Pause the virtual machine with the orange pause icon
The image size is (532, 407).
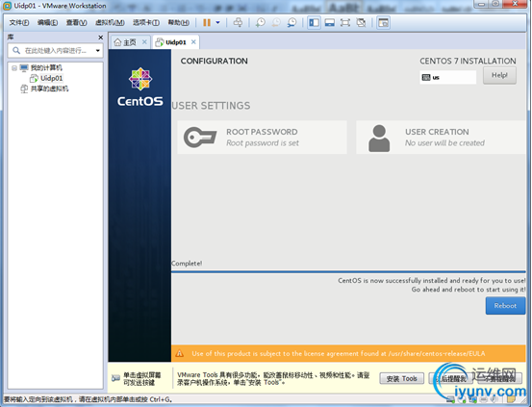pyautogui.click(x=207, y=22)
